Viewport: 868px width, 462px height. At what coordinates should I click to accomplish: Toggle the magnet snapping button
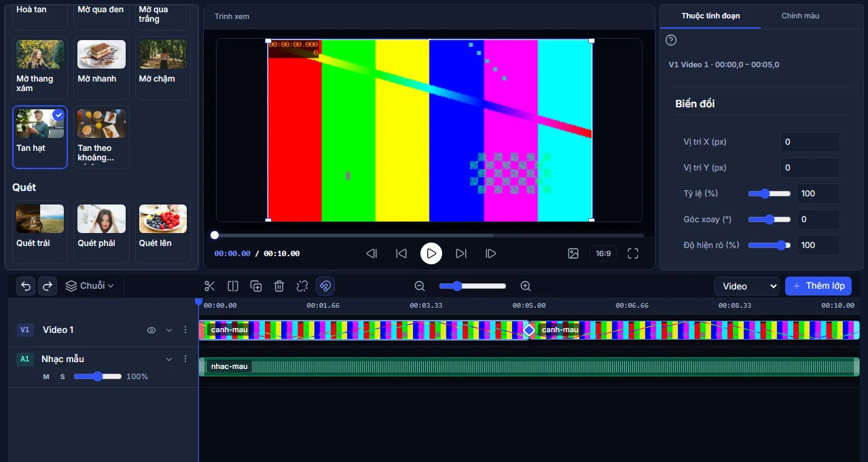[x=325, y=286]
